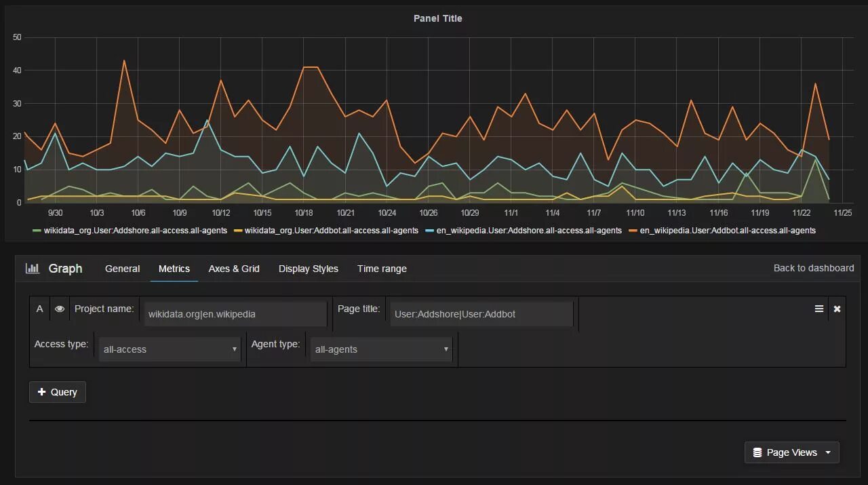Toggle series wikidata_org.User:Addshore legend label

(136, 231)
